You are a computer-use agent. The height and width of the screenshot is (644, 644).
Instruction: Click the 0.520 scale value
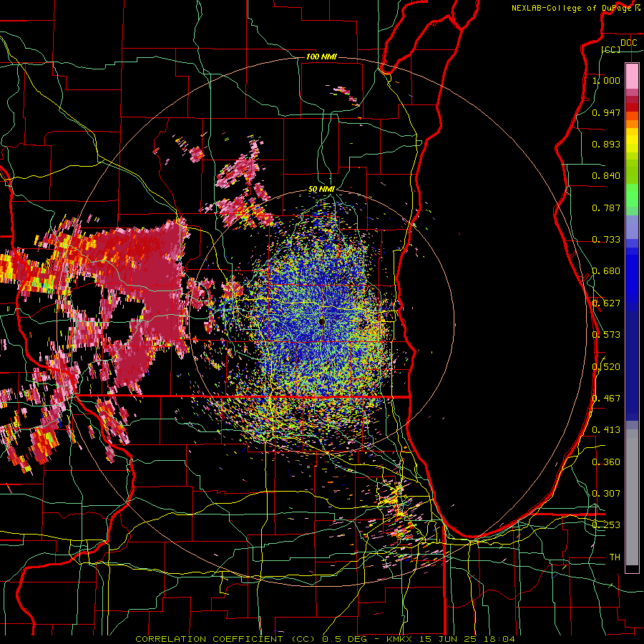[x=606, y=367]
